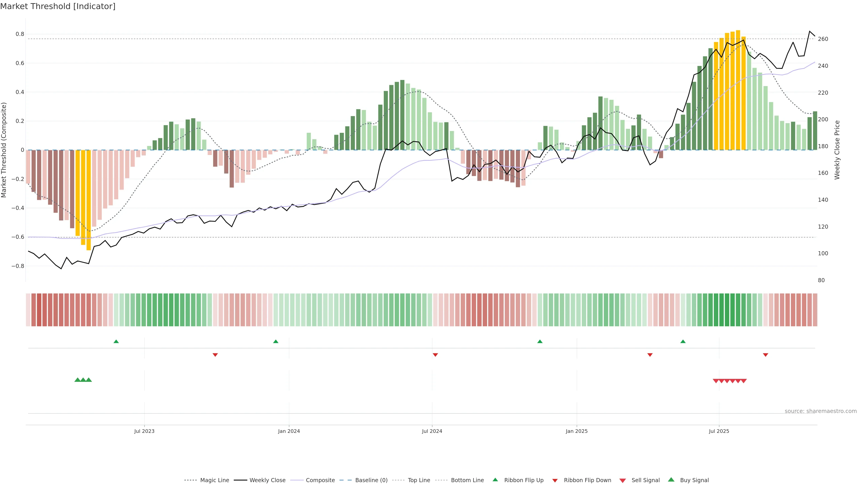
Task: Click the source: sharemaestro.com text
Action: [821, 411]
